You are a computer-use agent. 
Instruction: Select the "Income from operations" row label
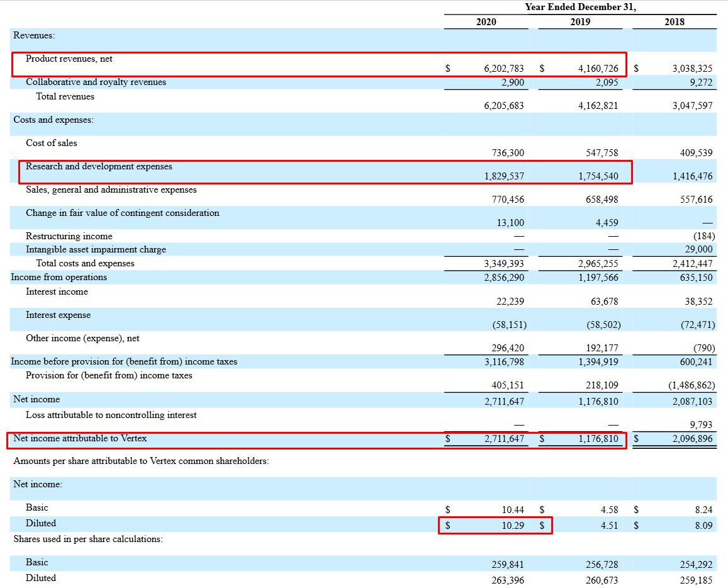pos(59,277)
